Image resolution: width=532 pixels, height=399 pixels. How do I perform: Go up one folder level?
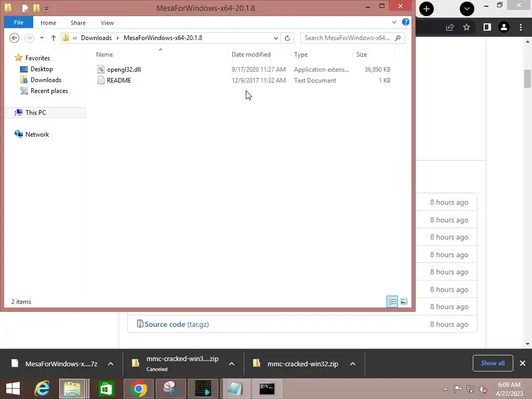54,38
